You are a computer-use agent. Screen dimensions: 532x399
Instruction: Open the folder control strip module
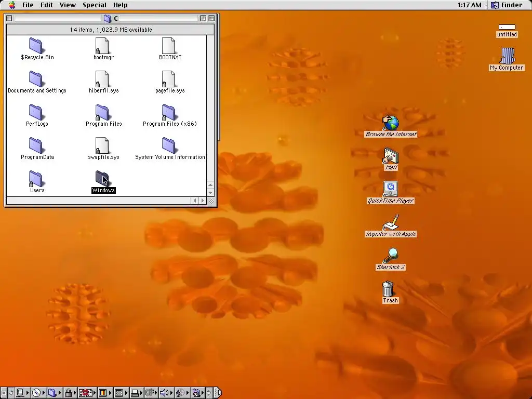[x=55, y=393]
